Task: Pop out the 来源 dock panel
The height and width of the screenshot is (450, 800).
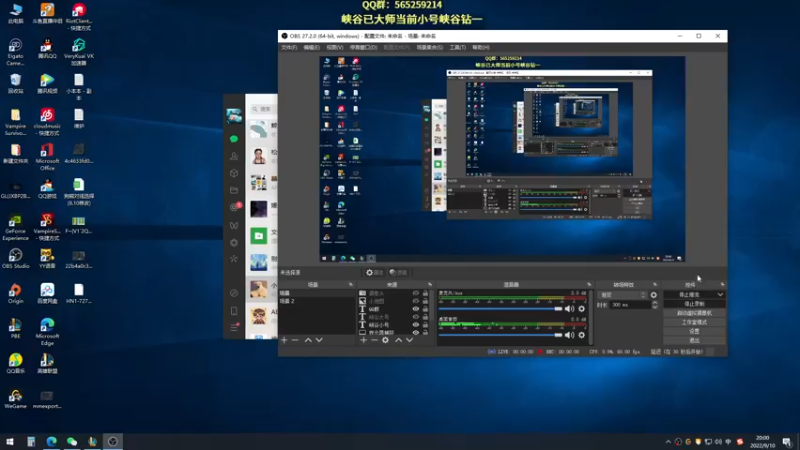Action: (430, 285)
